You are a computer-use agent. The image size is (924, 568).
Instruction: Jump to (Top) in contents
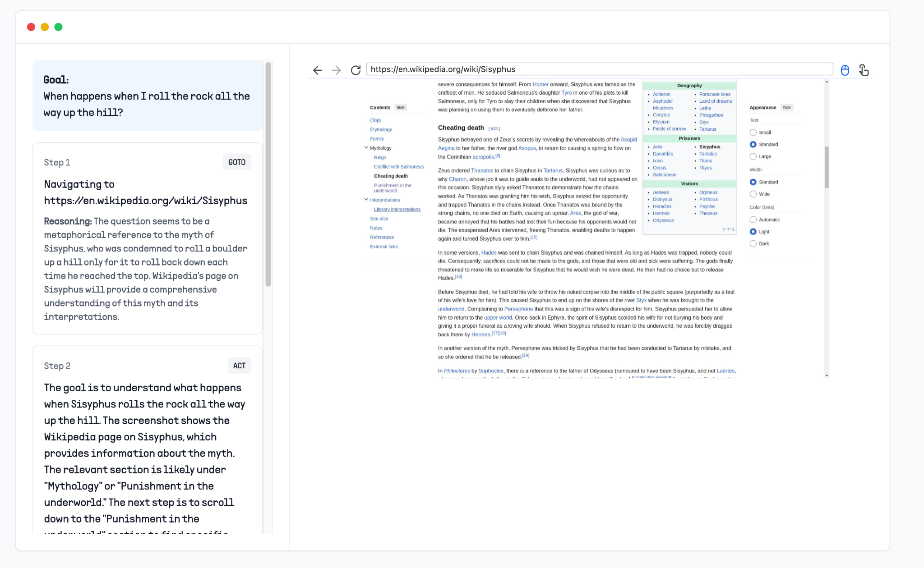click(375, 120)
